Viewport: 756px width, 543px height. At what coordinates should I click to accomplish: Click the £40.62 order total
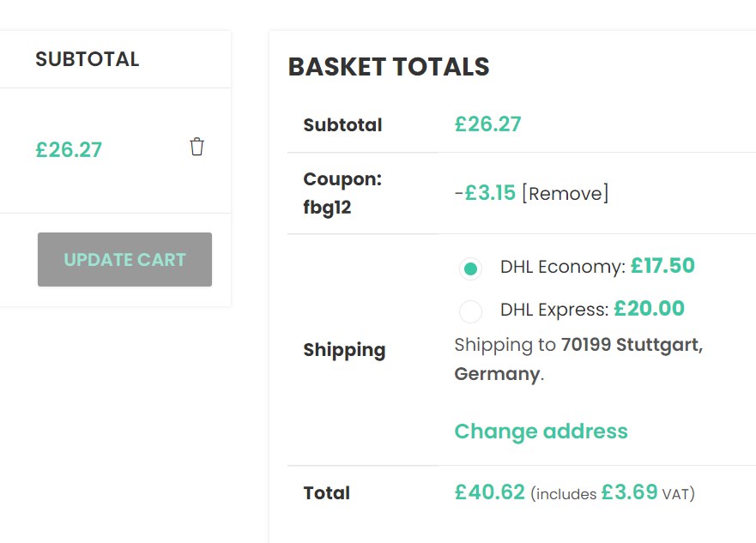point(489,492)
